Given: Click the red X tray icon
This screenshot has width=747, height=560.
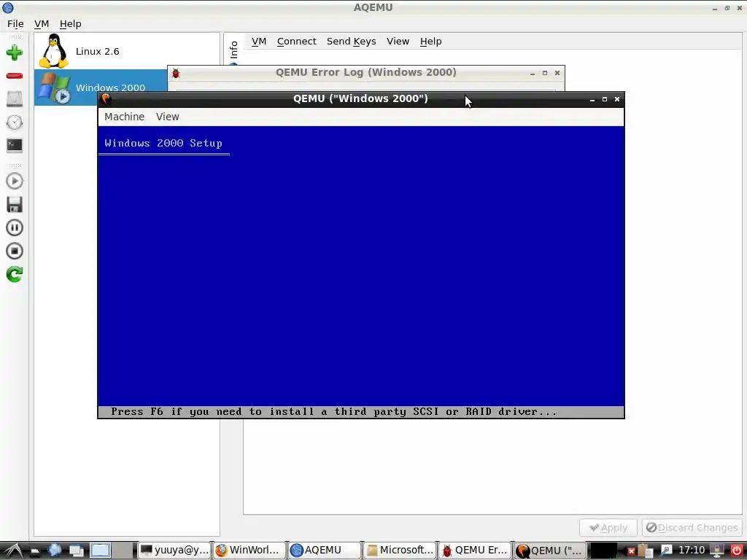Looking at the screenshot, I should pos(631,551).
